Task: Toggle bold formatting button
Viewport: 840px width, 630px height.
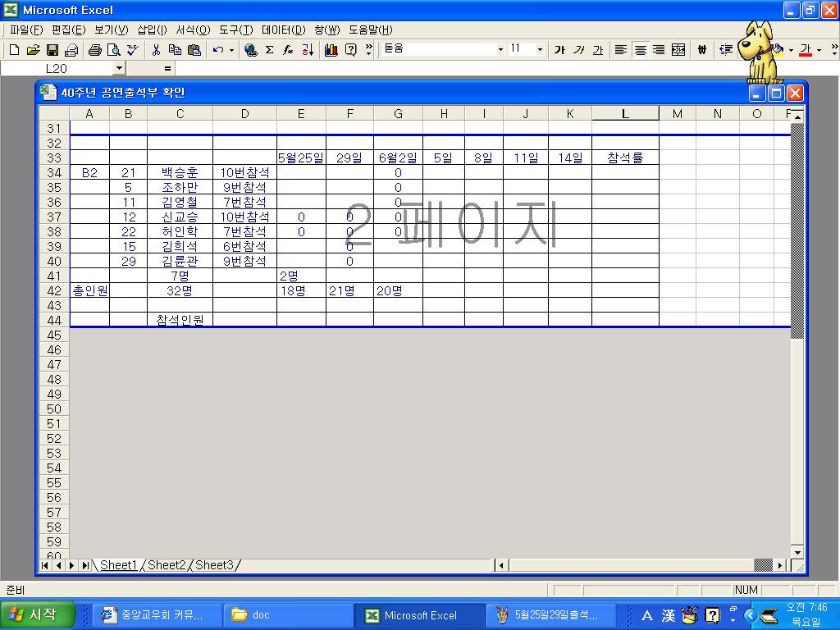Action: coord(559,50)
